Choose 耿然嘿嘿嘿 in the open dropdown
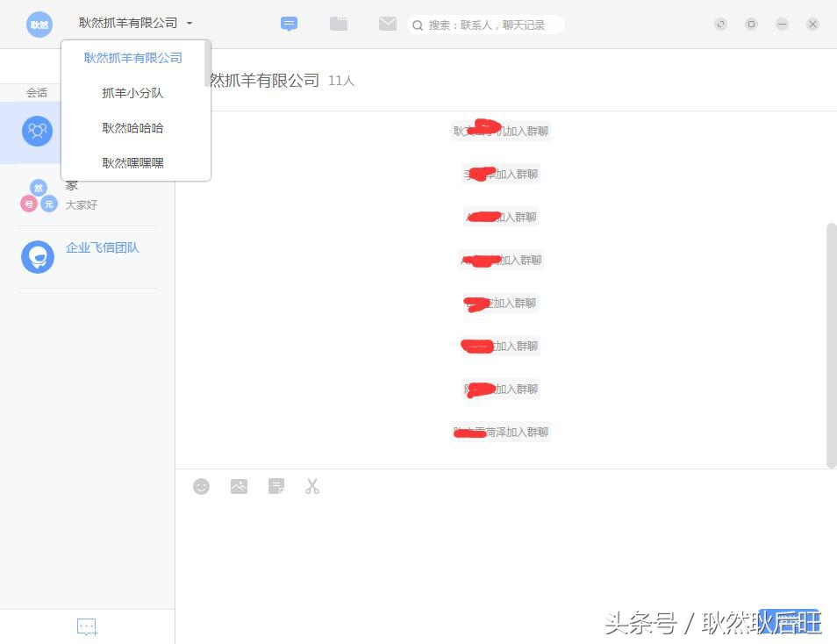Image resolution: width=837 pixels, height=644 pixels. pyautogui.click(x=132, y=162)
